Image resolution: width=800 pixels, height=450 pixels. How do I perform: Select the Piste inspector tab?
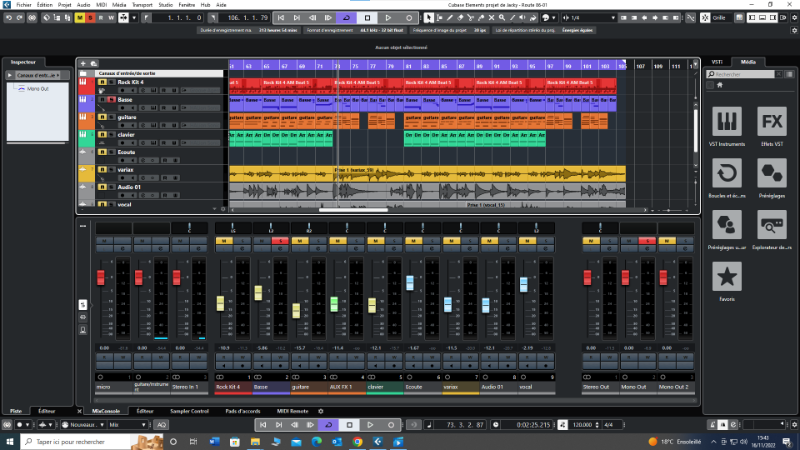tap(16, 411)
